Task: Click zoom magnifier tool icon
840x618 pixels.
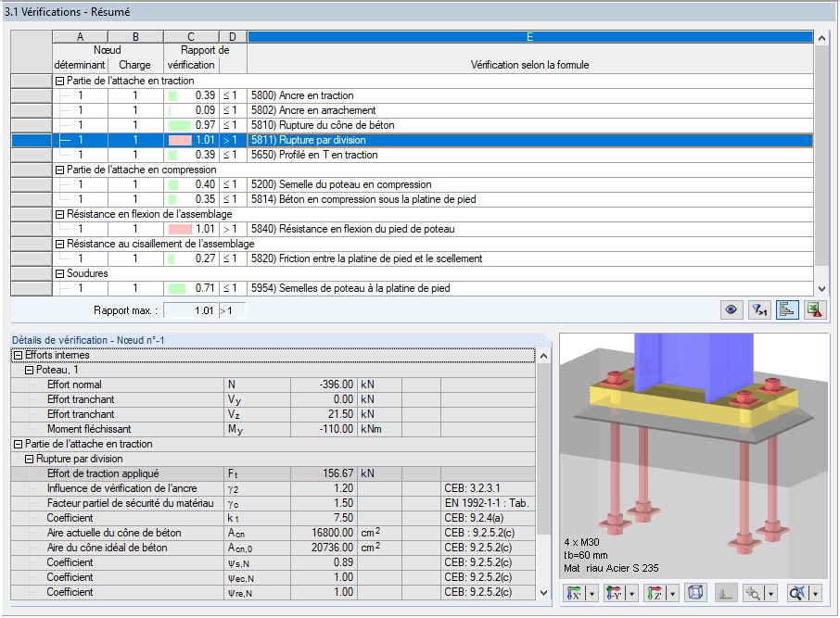Action: tap(753, 593)
